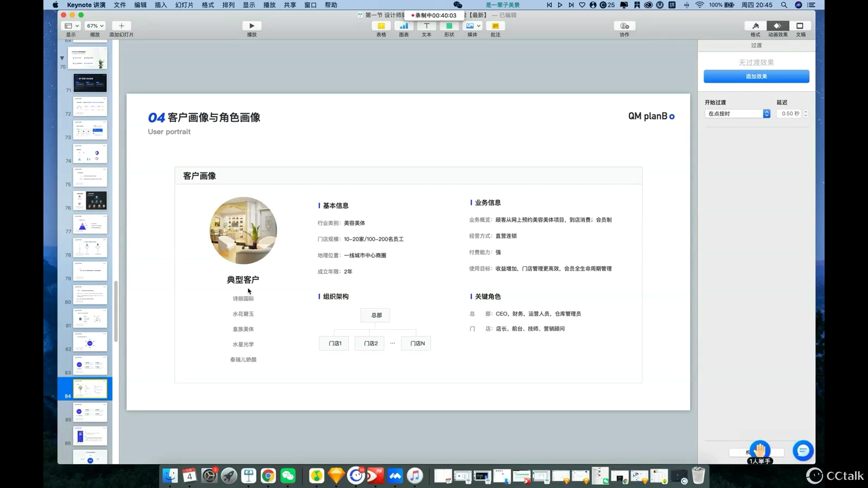This screenshot has height=488, width=868.
Task: Select slide 85 thumbnail in navigator
Action: pos(90,412)
